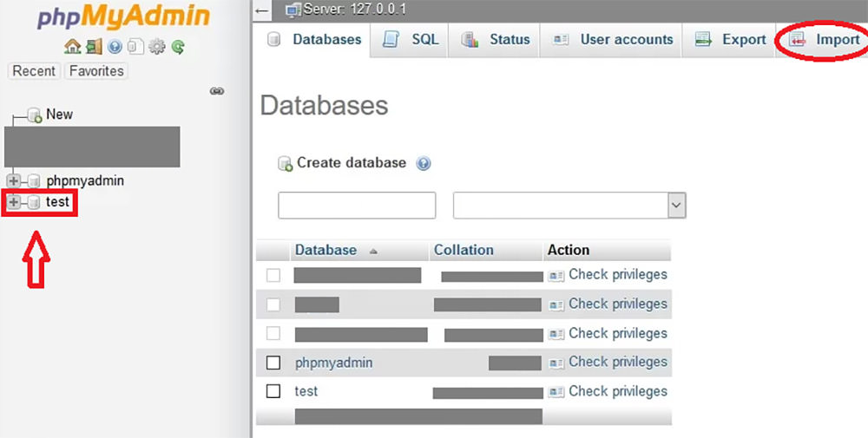
Task: Tick the checkbox for test database
Action: (x=273, y=391)
